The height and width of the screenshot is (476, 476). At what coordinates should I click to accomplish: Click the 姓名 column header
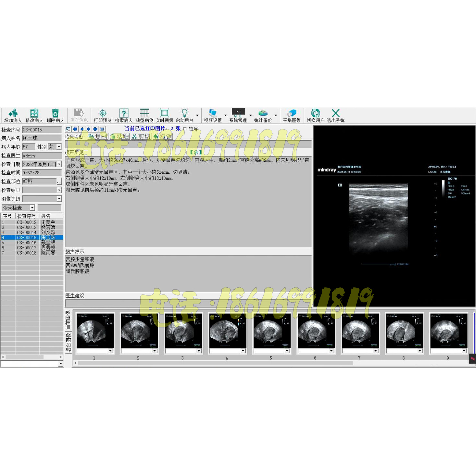51,216
